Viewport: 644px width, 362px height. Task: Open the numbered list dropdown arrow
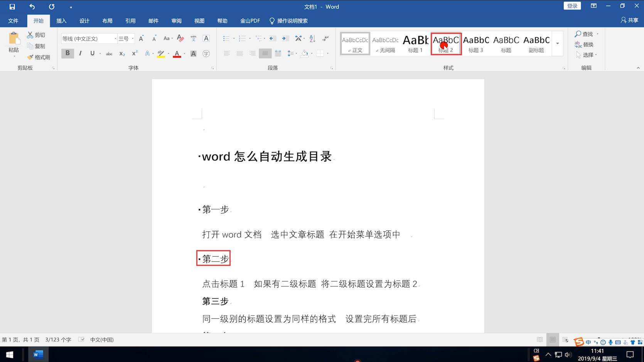coord(250,38)
